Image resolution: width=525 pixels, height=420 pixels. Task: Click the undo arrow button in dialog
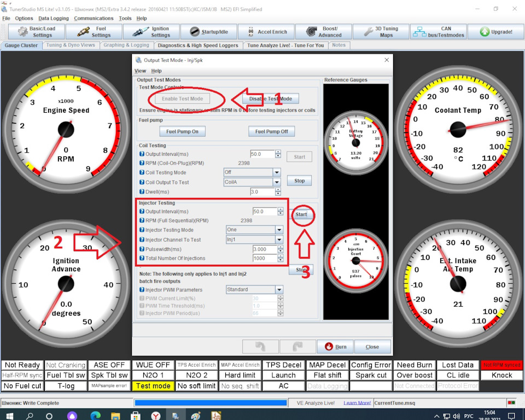pyautogui.click(x=260, y=347)
